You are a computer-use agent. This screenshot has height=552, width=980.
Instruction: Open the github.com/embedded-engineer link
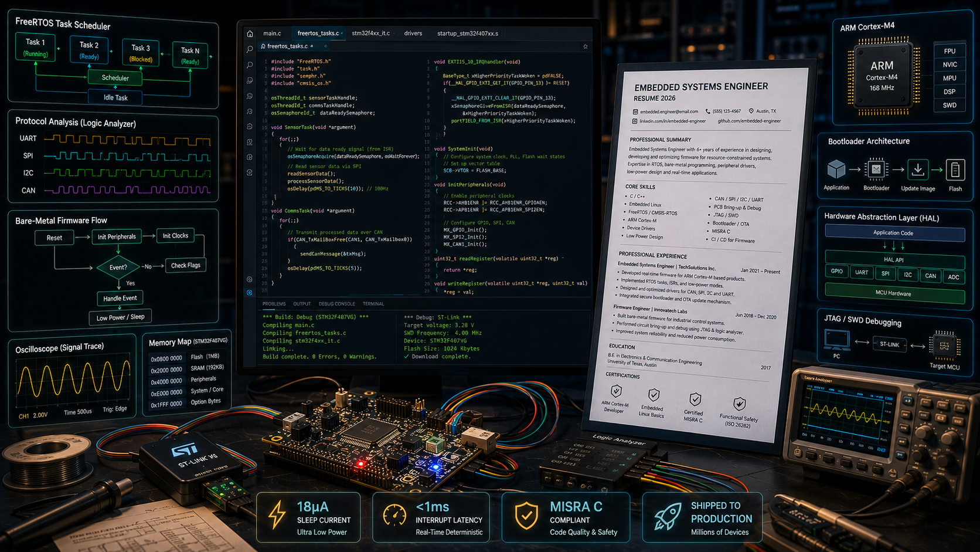[749, 121]
